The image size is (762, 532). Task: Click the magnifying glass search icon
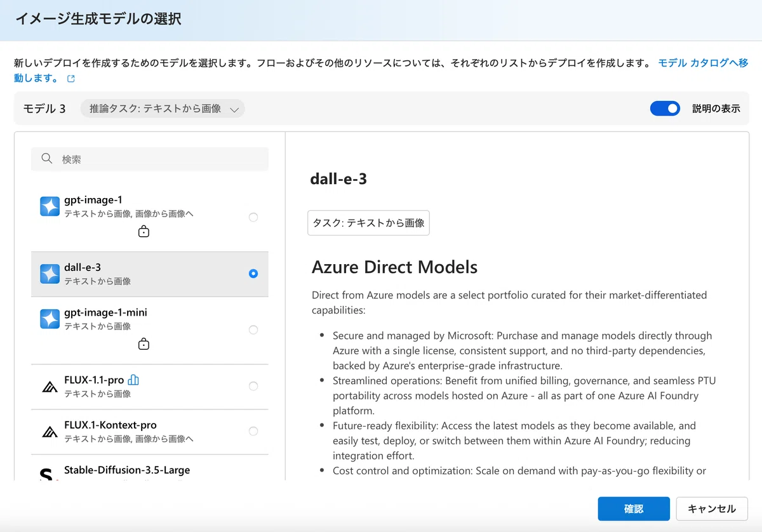tap(46, 159)
